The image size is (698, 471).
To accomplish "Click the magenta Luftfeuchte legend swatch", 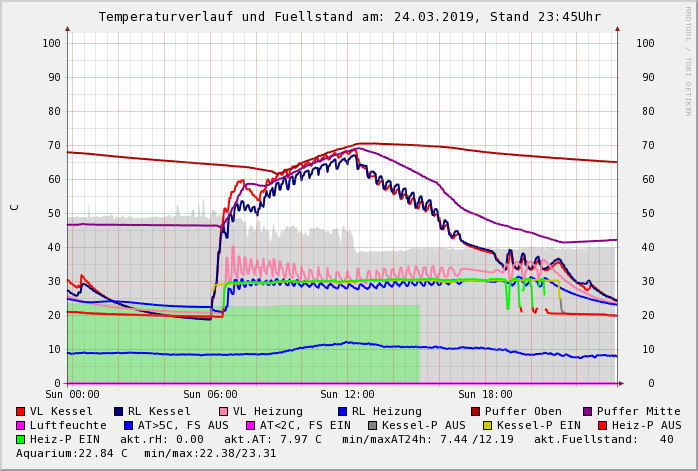I will click(20, 425).
